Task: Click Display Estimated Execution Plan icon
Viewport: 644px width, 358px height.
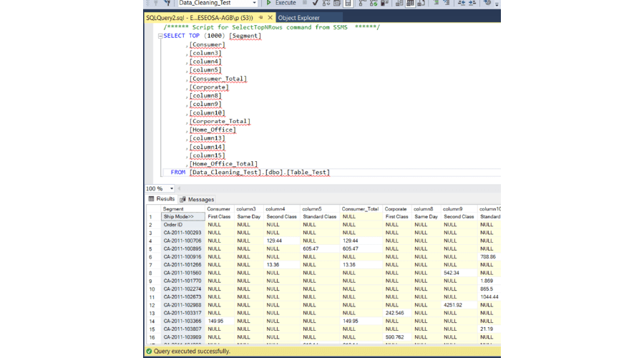Action: 326,2
